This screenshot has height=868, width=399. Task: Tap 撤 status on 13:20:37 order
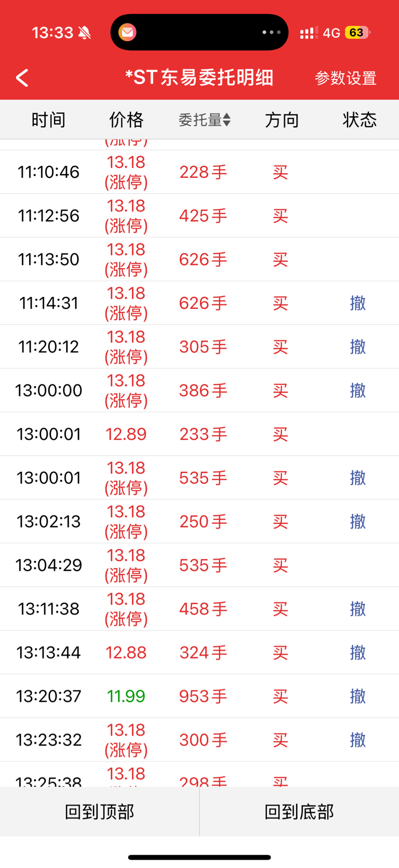[357, 696]
